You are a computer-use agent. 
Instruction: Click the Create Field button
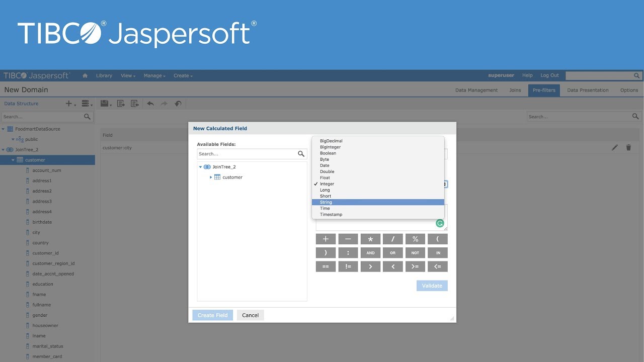(x=212, y=315)
